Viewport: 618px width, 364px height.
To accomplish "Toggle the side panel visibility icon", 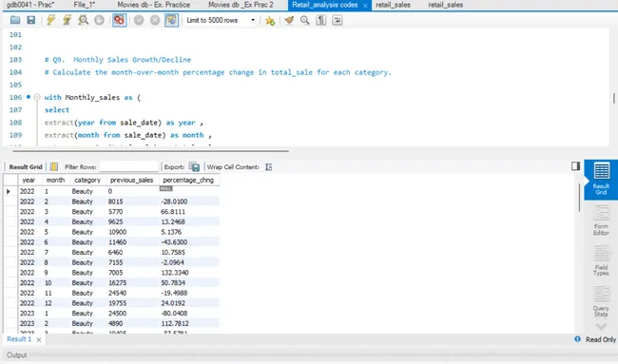I will point(575,166).
